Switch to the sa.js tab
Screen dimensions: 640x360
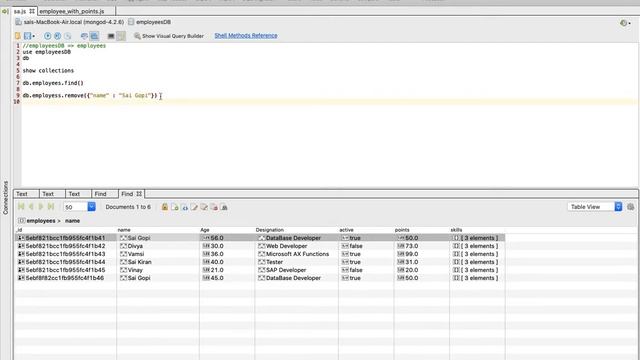click(x=20, y=11)
